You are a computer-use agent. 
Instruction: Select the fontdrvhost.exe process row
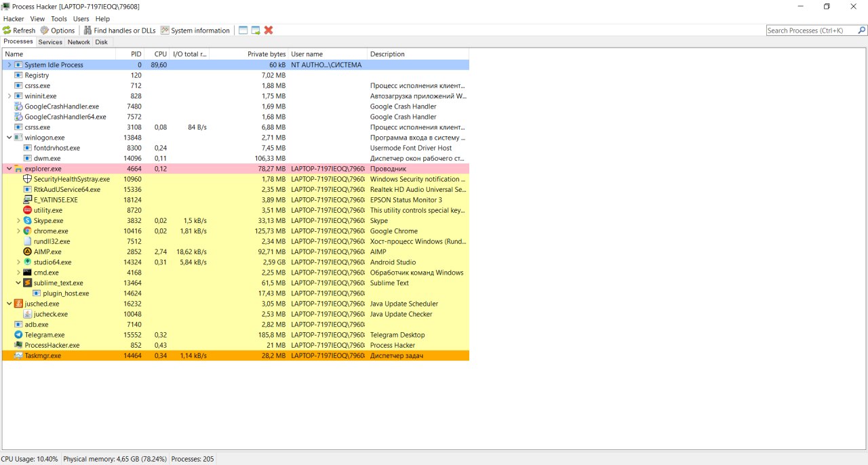(x=235, y=148)
